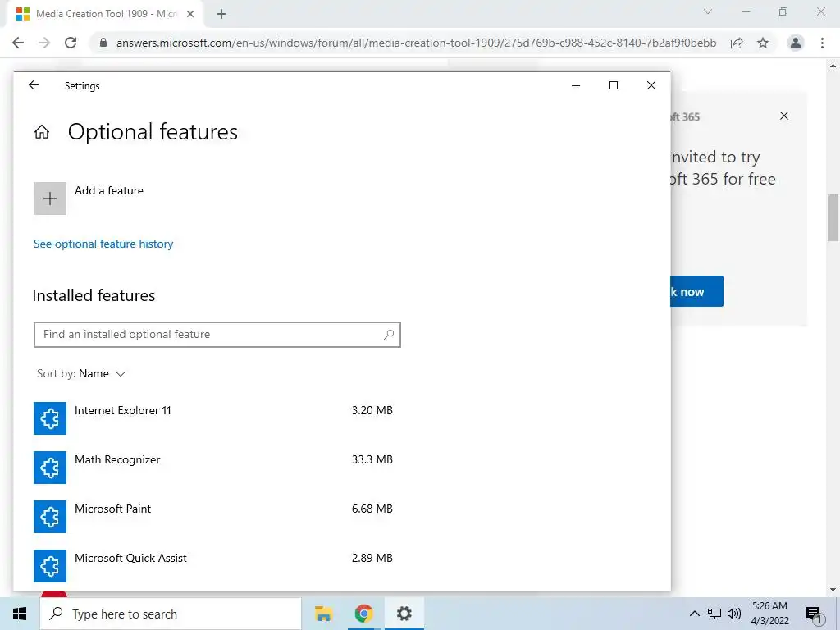Select the Microsoft Paint name text
Viewport: 840px width, 630px height.
click(112, 509)
